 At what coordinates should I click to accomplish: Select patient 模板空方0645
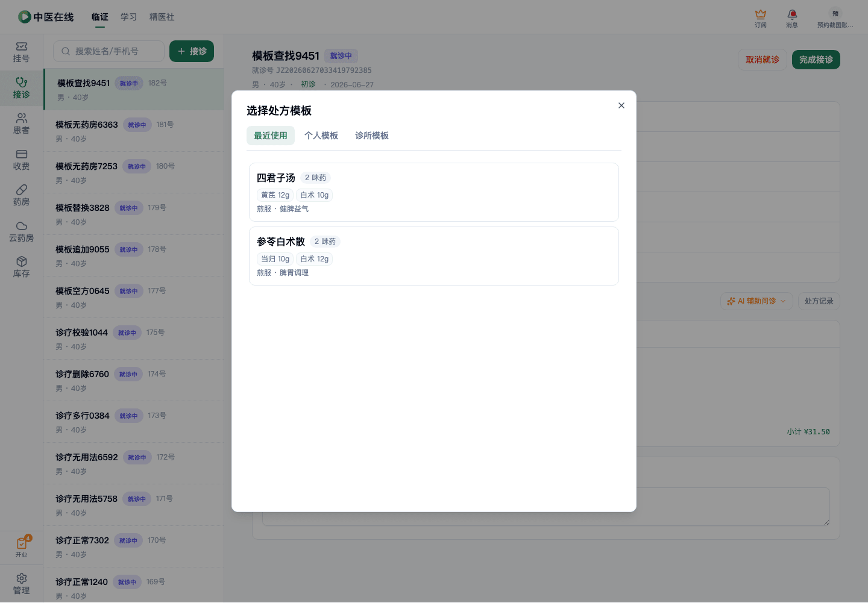click(133, 297)
